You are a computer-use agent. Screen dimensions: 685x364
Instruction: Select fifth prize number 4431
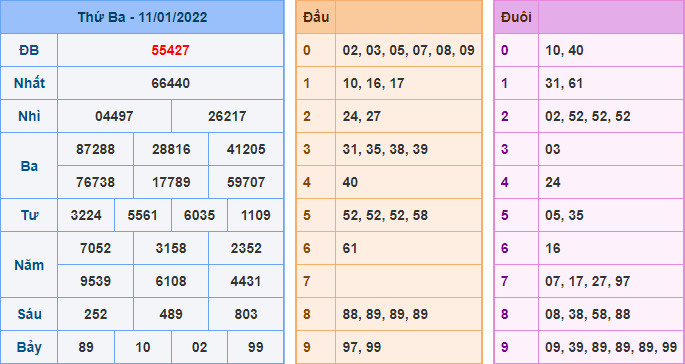click(x=246, y=281)
